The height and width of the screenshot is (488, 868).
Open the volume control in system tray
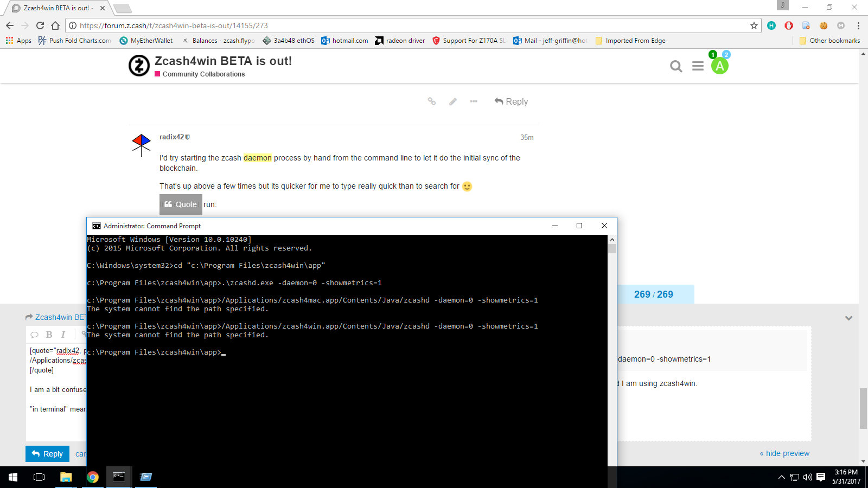[x=808, y=477]
